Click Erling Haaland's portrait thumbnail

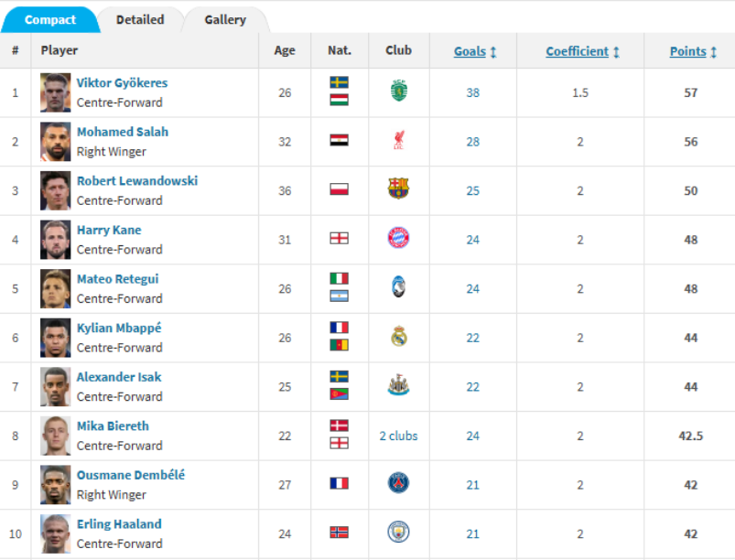tap(56, 533)
